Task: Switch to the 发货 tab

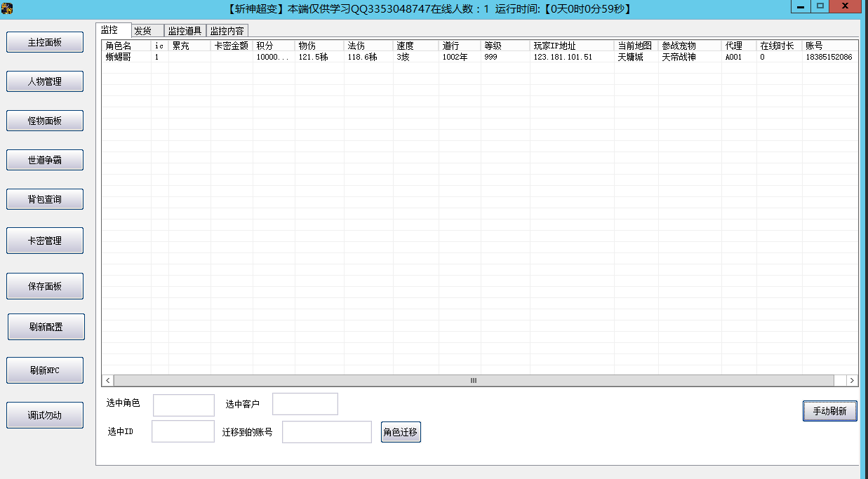Action: pyautogui.click(x=147, y=31)
